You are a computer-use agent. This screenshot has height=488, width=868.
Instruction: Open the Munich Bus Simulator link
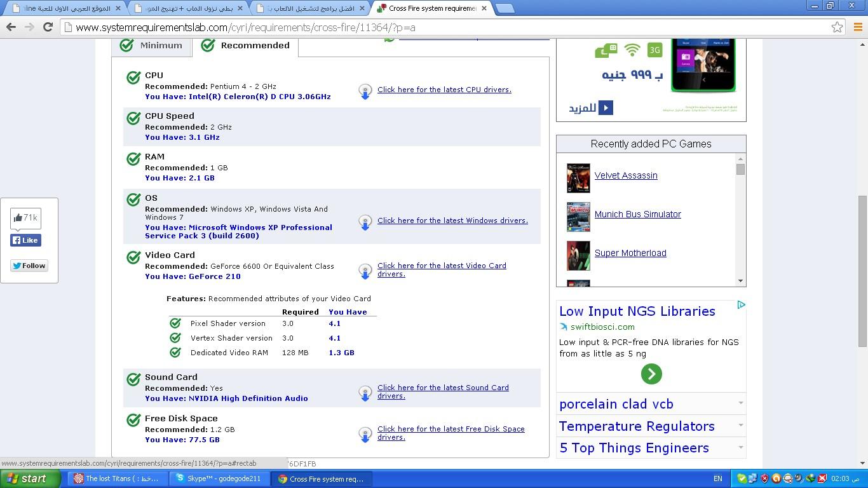pyautogui.click(x=637, y=214)
